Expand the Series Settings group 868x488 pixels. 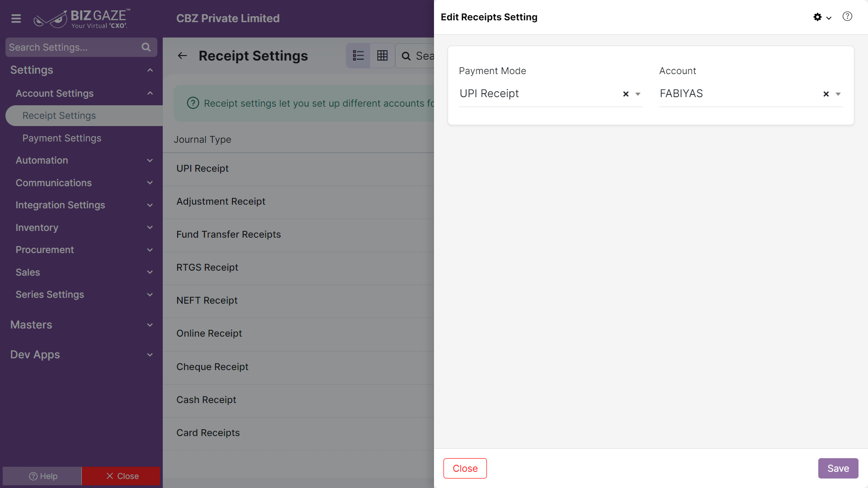(150, 295)
